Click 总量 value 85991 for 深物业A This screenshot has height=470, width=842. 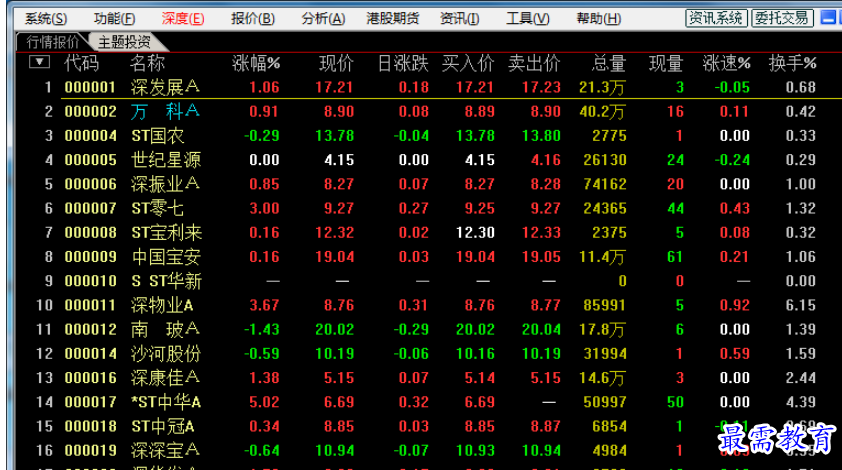(605, 305)
